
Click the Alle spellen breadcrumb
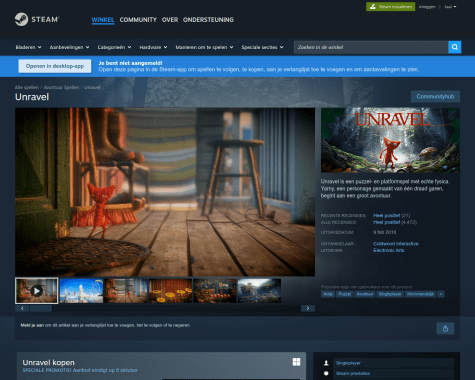tap(27, 87)
